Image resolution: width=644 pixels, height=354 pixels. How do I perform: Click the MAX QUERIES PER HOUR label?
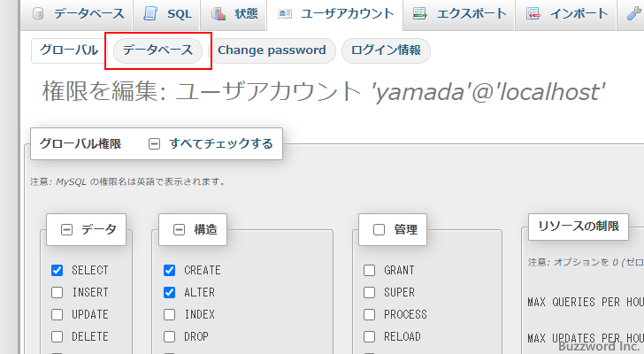pyautogui.click(x=586, y=303)
